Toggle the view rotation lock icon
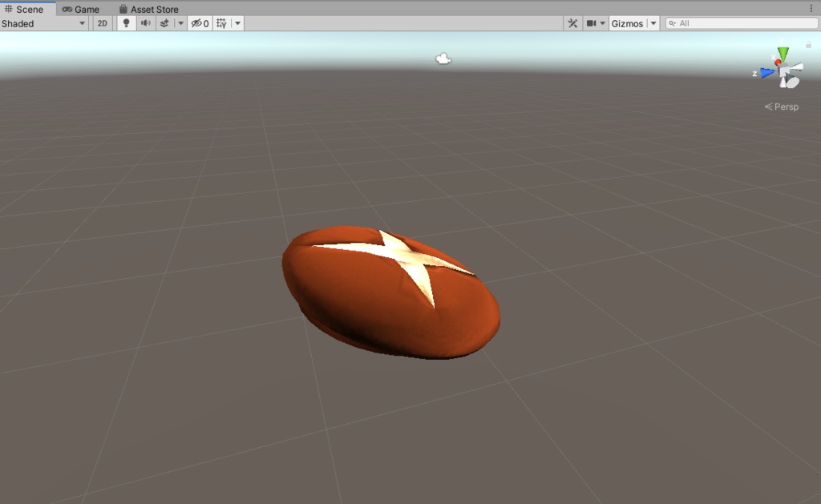This screenshot has height=504, width=821. tap(808, 45)
